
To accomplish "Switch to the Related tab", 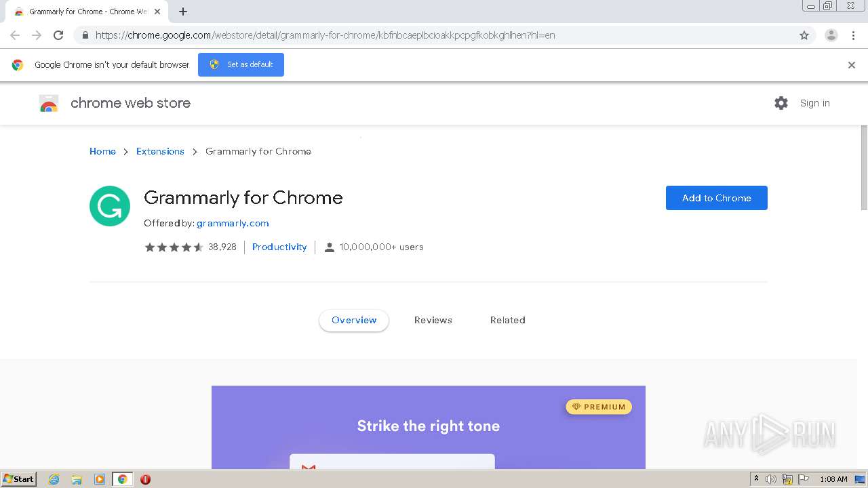I will pyautogui.click(x=507, y=320).
